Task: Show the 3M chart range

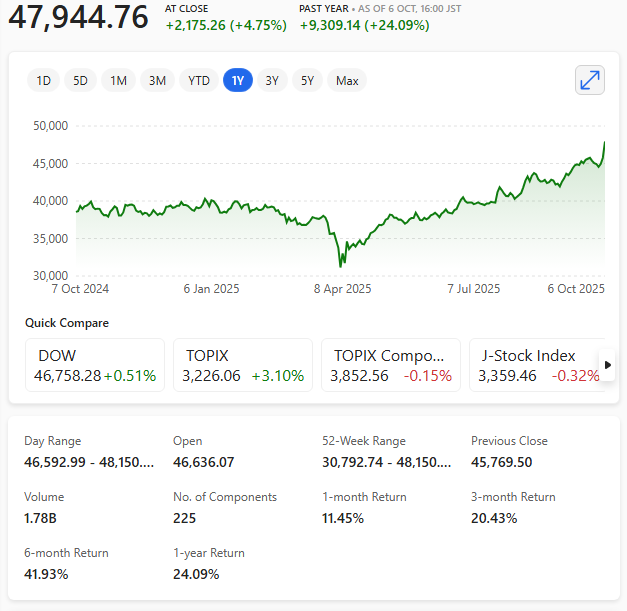Action: pos(157,81)
